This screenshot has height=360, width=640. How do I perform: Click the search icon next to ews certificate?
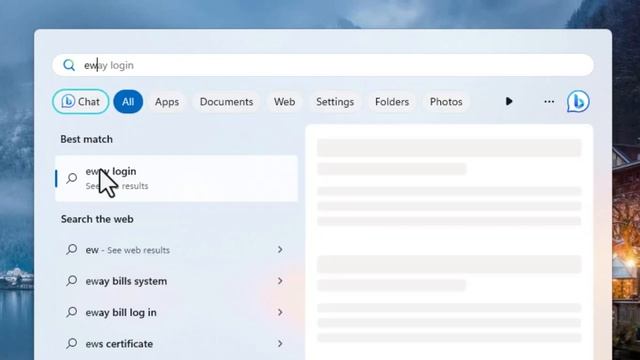click(x=72, y=343)
